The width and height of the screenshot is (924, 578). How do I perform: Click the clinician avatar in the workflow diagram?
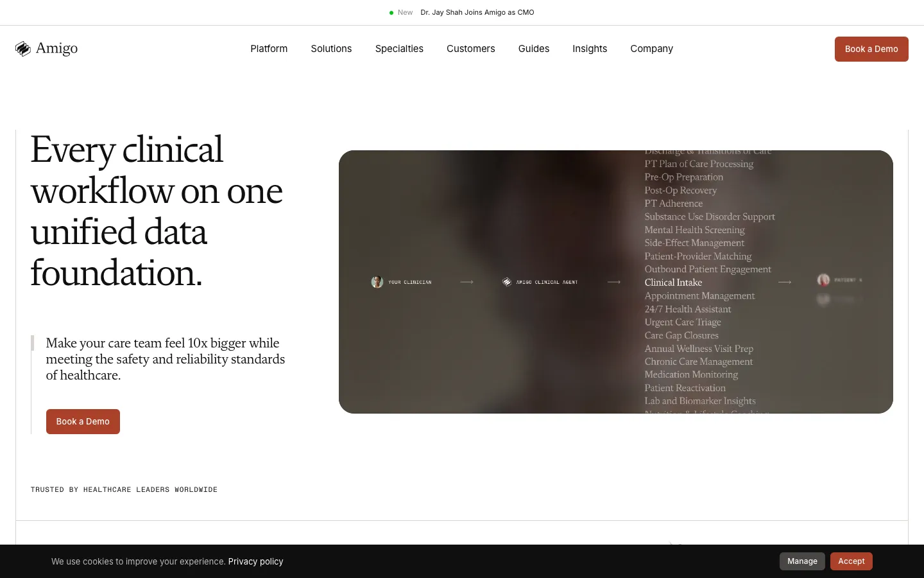[377, 282]
